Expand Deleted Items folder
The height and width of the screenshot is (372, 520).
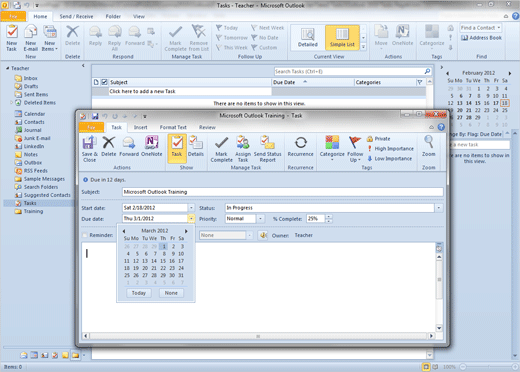(12, 103)
